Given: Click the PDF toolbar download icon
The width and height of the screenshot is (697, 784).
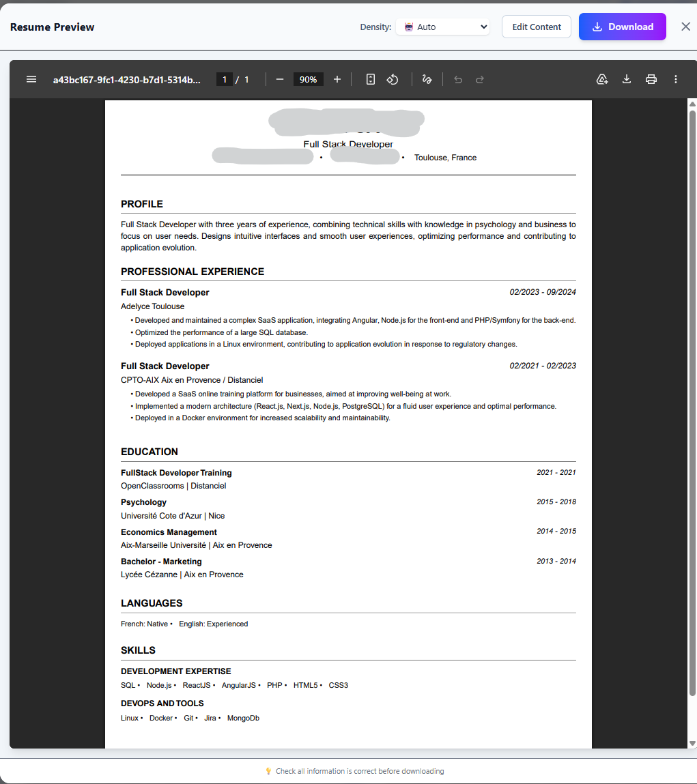Looking at the screenshot, I should [x=627, y=79].
